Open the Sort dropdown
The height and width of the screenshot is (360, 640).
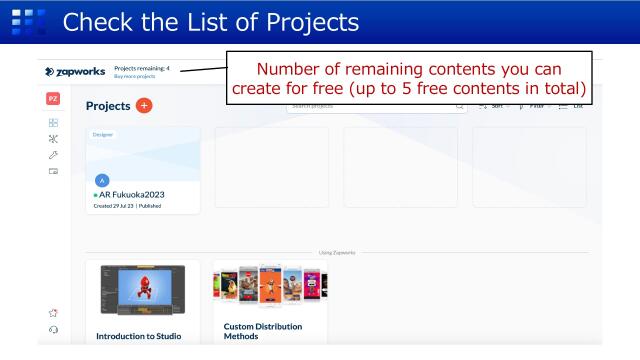point(494,107)
